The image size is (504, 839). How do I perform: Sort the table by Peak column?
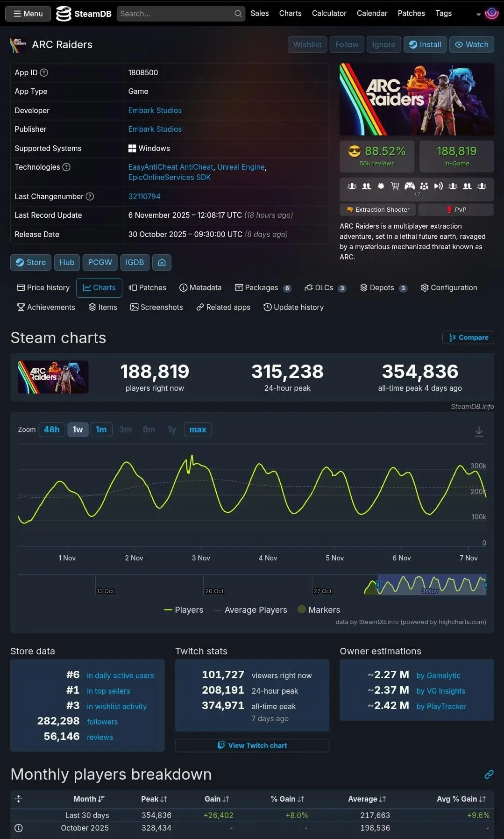[x=154, y=799]
